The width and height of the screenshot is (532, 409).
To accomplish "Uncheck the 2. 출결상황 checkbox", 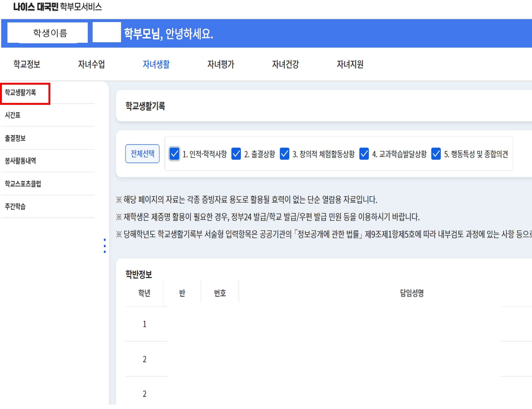I will coord(236,154).
